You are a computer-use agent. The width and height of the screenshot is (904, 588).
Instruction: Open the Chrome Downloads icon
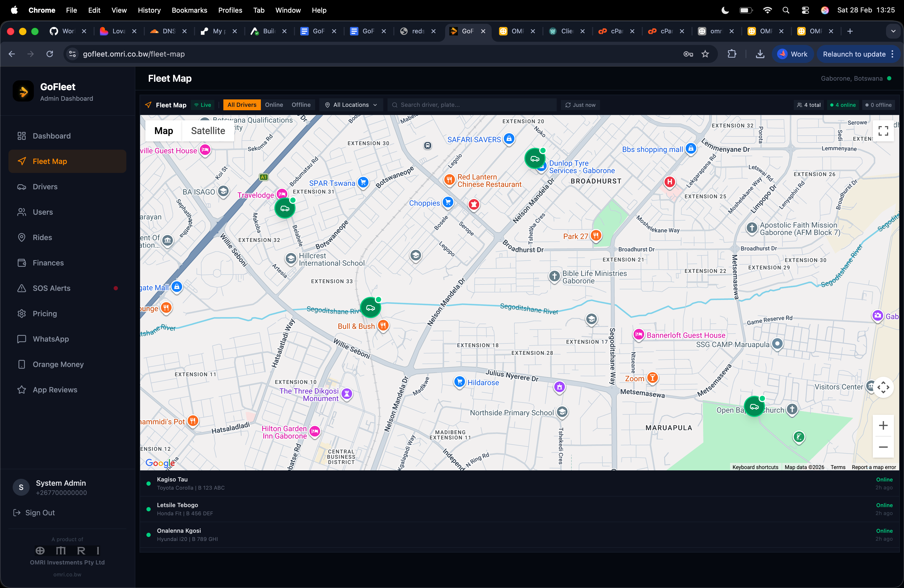tap(760, 54)
